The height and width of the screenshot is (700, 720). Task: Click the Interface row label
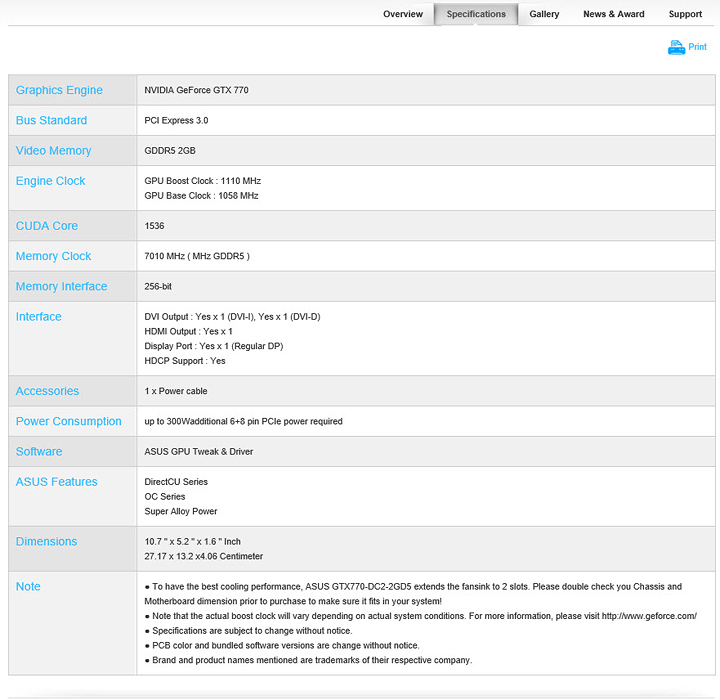(x=39, y=317)
